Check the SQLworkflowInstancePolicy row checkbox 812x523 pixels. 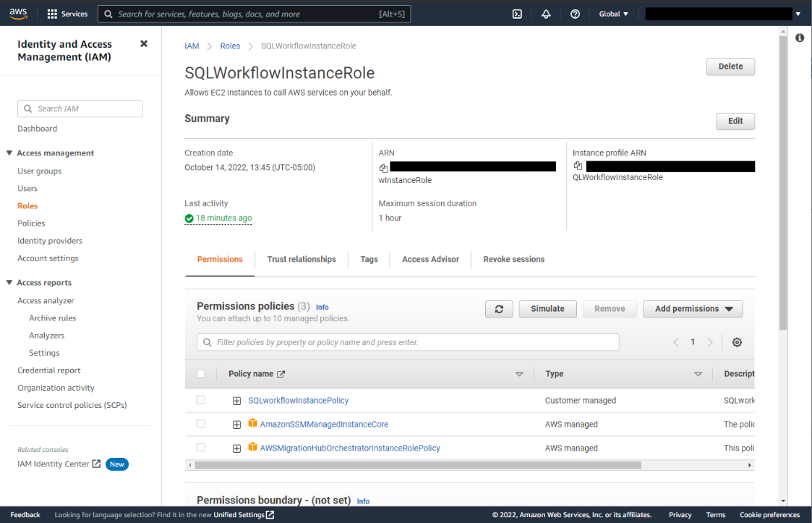click(201, 399)
